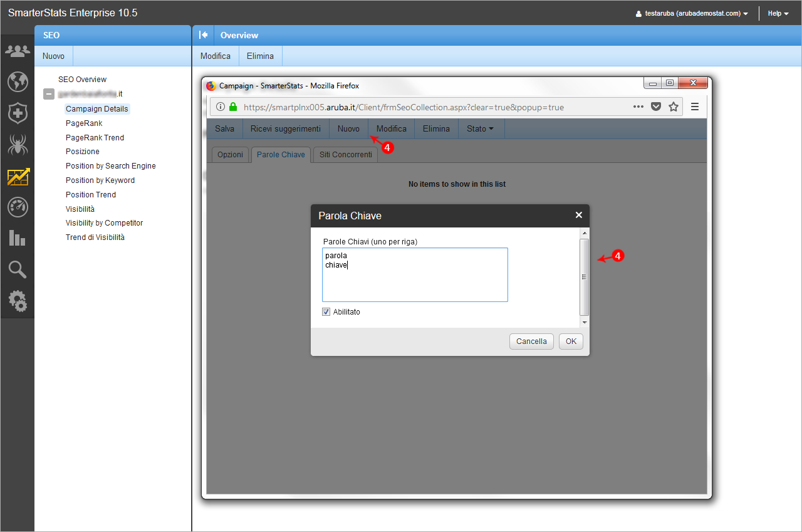Click Ricevi suggerimenti in popup toolbar
Screen dimensions: 802x532
pyautogui.click(x=285, y=128)
